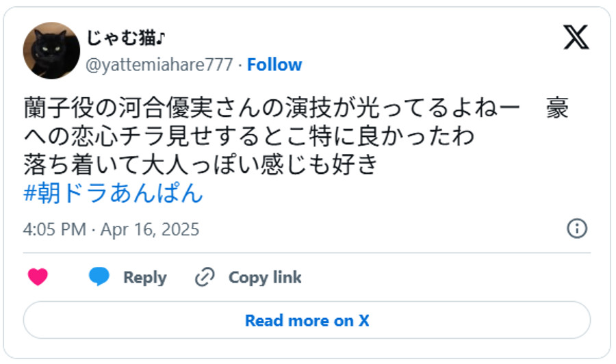Screen dimensions: 616x364
Task: Click the line への恋心チラ見せするとこ特に良かったわ
Action: [x=249, y=137]
